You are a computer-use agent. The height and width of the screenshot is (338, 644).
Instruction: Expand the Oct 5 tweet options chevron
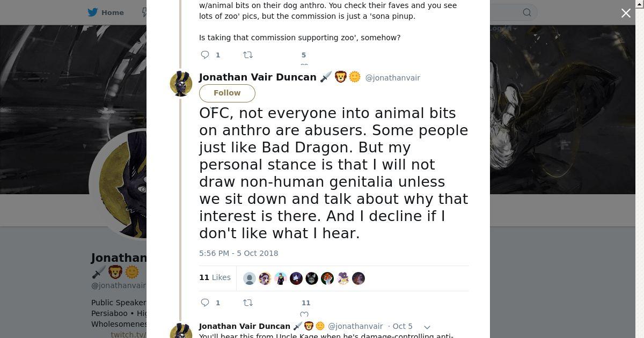click(427, 327)
